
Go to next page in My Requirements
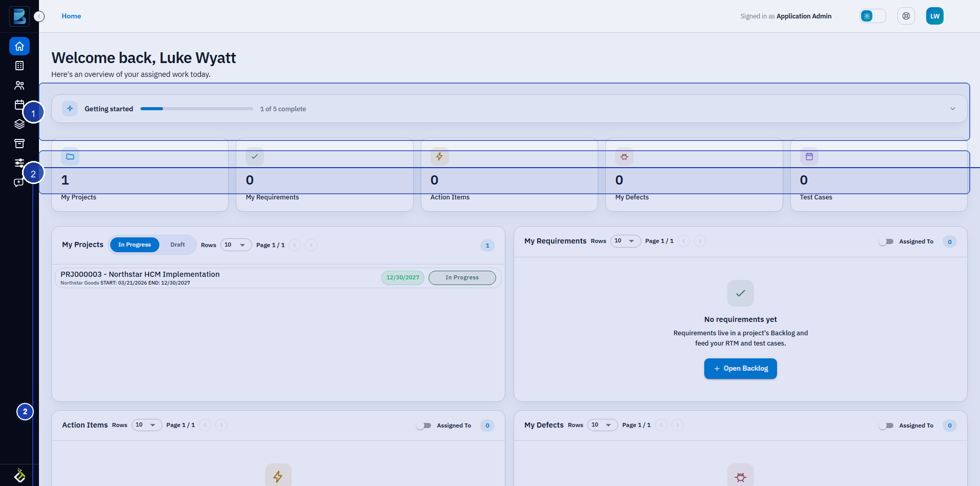[700, 241]
